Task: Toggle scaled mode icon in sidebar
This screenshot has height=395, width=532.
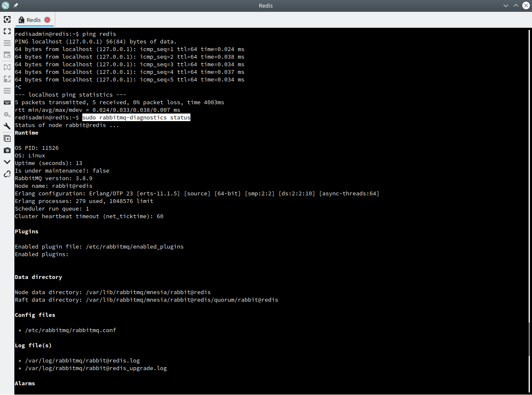Action: [x=7, y=79]
